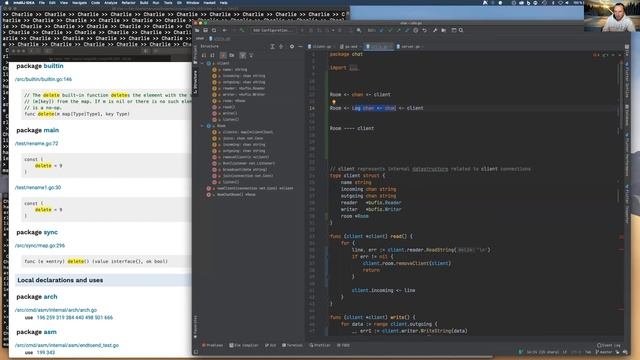Click the navigate back arrow in toolbar
Image resolution: width=640 pixels, height=360 pixels.
pos(224,30)
